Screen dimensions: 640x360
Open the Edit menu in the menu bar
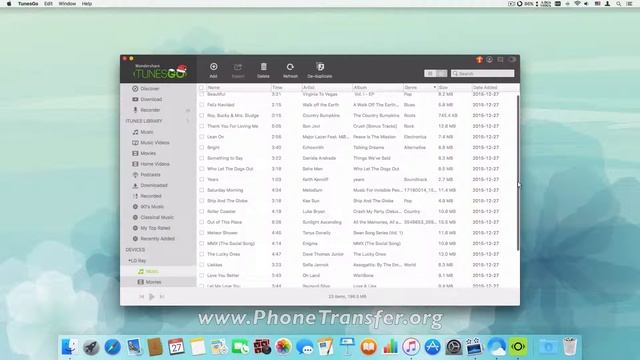coord(48,4)
